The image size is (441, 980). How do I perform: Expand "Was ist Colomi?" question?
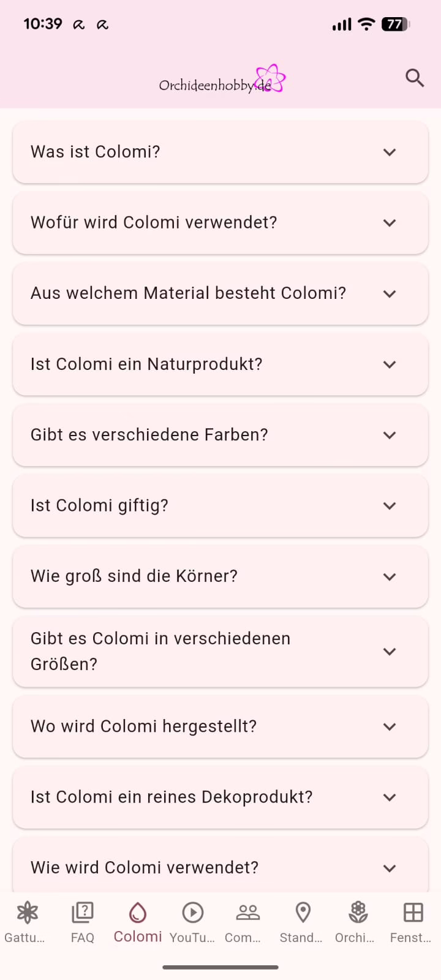tap(220, 152)
